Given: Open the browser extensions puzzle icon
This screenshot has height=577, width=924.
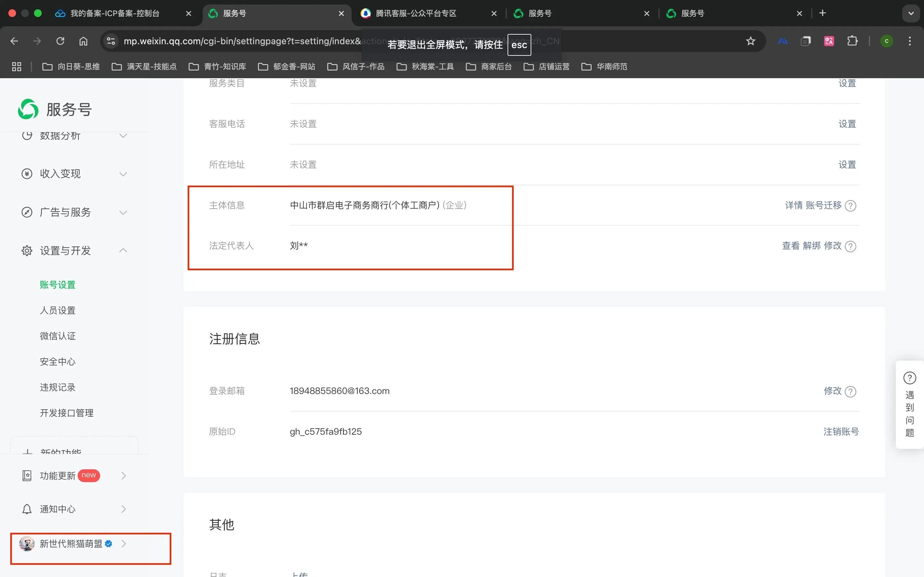Looking at the screenshot, I should pos(852,41).
